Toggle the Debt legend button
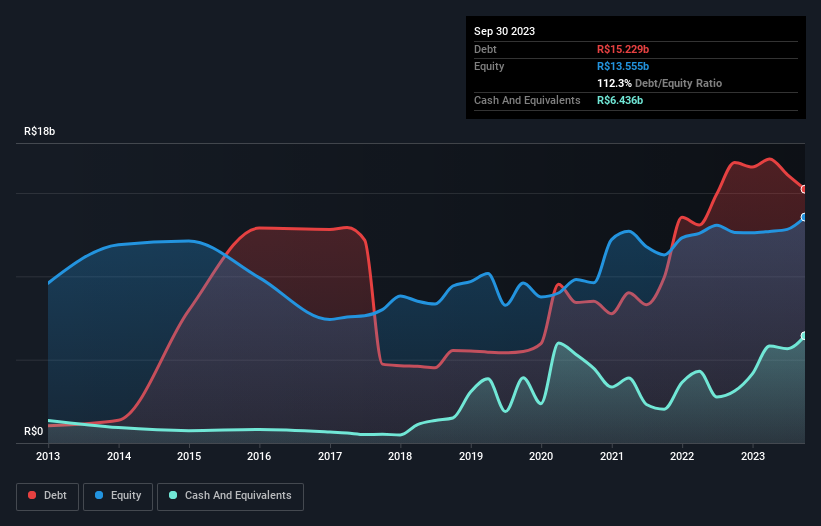Screen dimensions: 821x526 pos(48,496)
